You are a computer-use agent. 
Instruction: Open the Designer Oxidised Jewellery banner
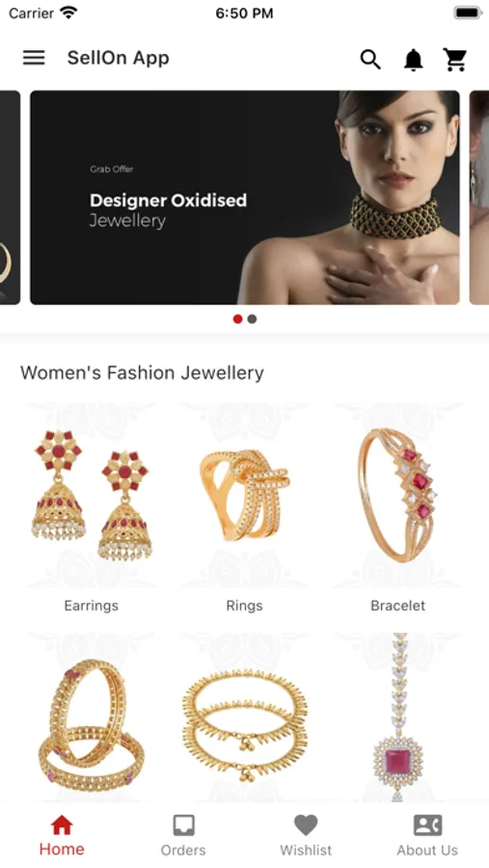[x=245, y=198]
